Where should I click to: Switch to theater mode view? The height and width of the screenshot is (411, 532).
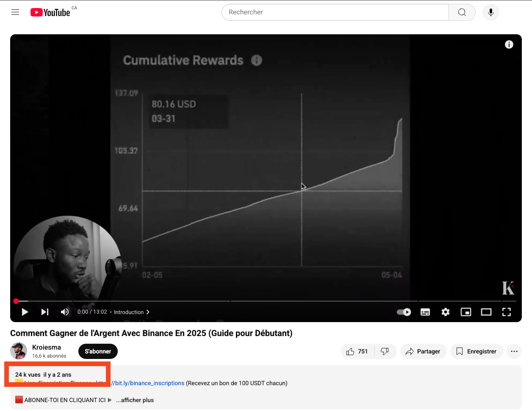(486, 312)
